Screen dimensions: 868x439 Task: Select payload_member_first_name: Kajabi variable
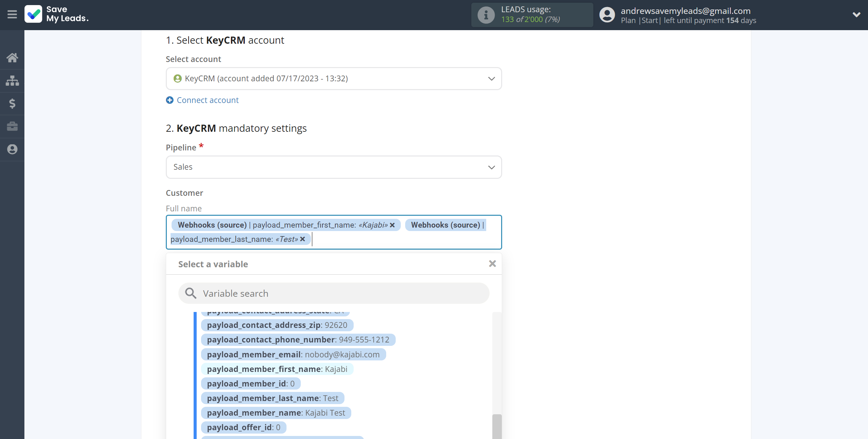[x=277, y=369]
